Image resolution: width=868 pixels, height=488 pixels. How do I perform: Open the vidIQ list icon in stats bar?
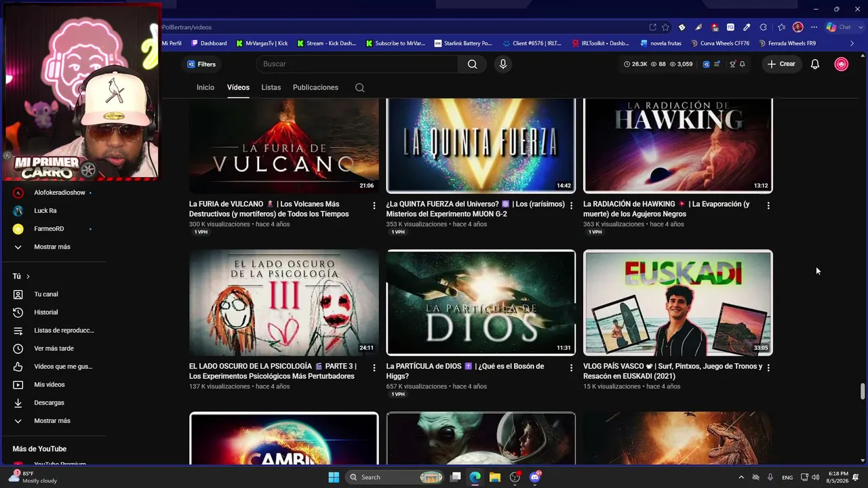pyautogui.click(x=717, y=64)
